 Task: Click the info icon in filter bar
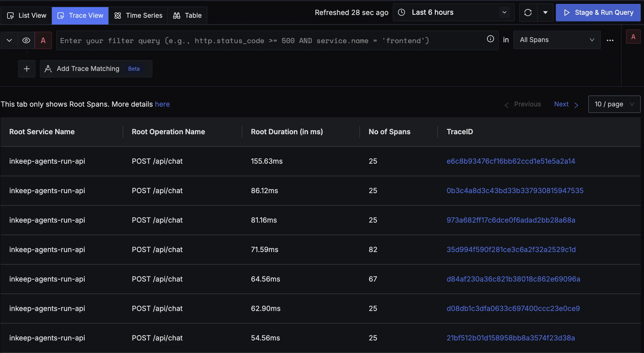click(490, 39)
